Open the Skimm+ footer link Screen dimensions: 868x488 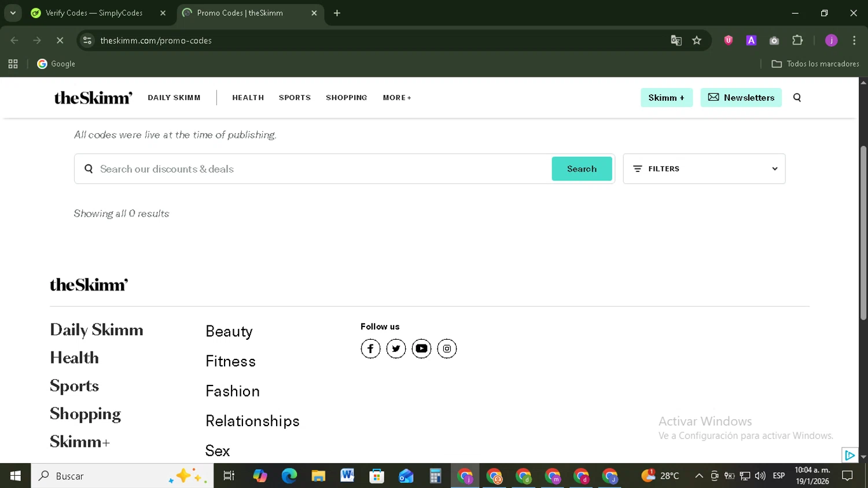click(x=80, y=442)
